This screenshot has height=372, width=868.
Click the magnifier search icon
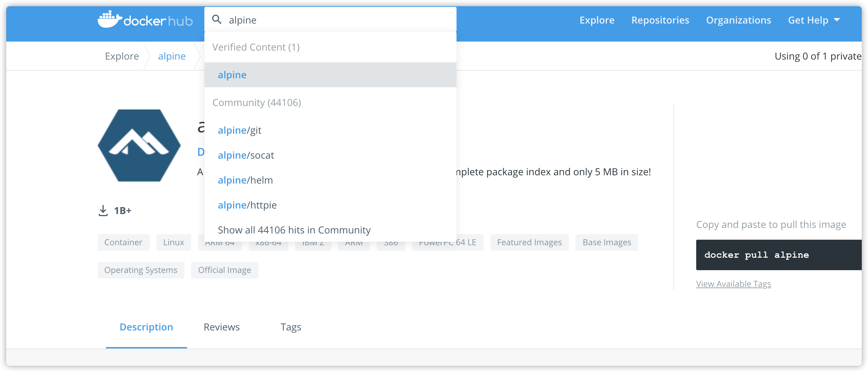pos(217,20)
